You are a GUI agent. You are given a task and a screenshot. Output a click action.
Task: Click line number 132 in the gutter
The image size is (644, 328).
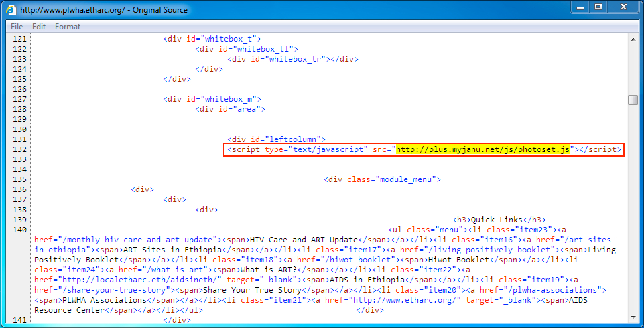tap(19, 149)
